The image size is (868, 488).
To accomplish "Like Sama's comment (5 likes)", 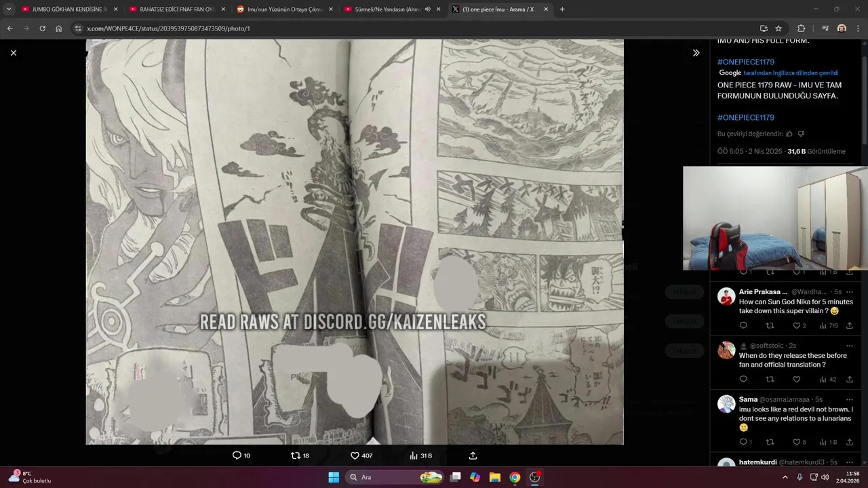I will click(800, 442).
